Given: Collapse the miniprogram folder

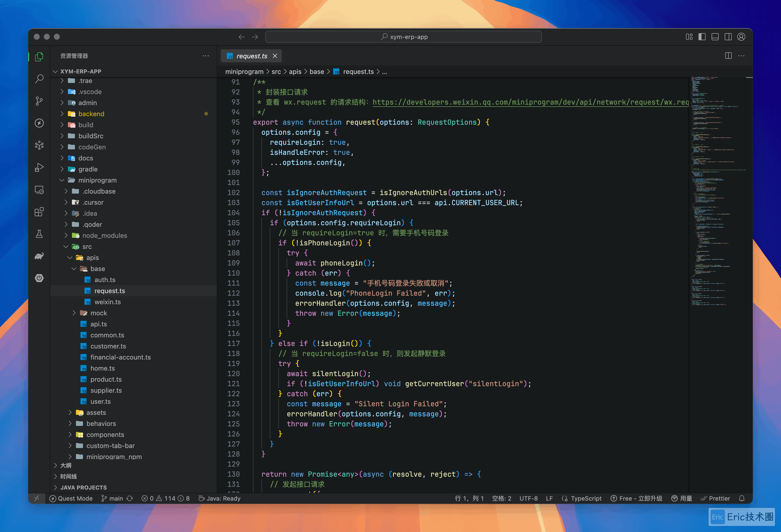Looking at the screenshot, I should coord(97,180).
